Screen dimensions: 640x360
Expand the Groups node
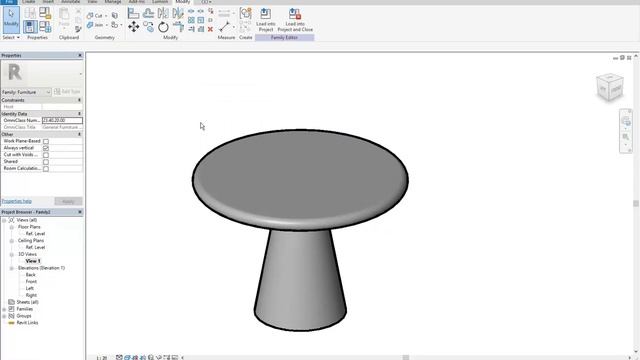(4, 316)
